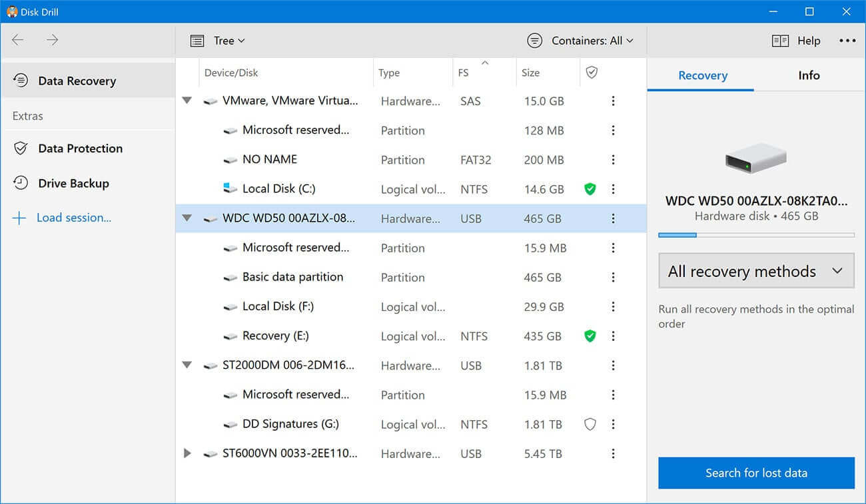Open options menu for 128 MB Microsoft reserved row
The height and width of the screenshot is (504, 866).
[x=613, y=130]
